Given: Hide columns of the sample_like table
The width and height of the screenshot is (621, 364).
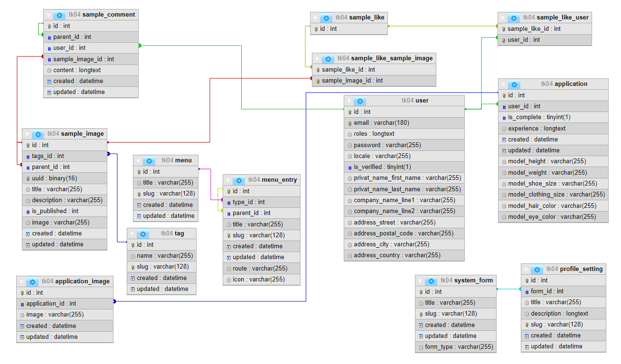Looking at the screenshot, I should pyautogui.click(x=315, y=18).
